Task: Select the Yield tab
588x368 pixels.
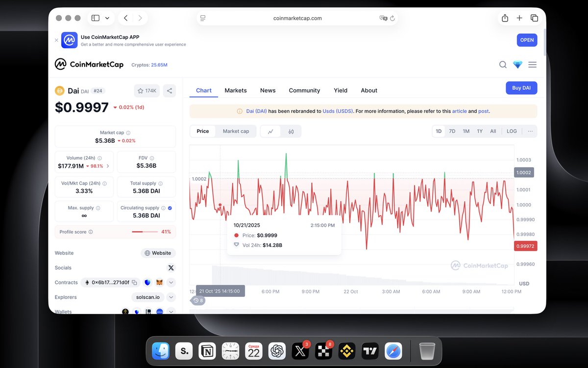Action: pos(341,90)
